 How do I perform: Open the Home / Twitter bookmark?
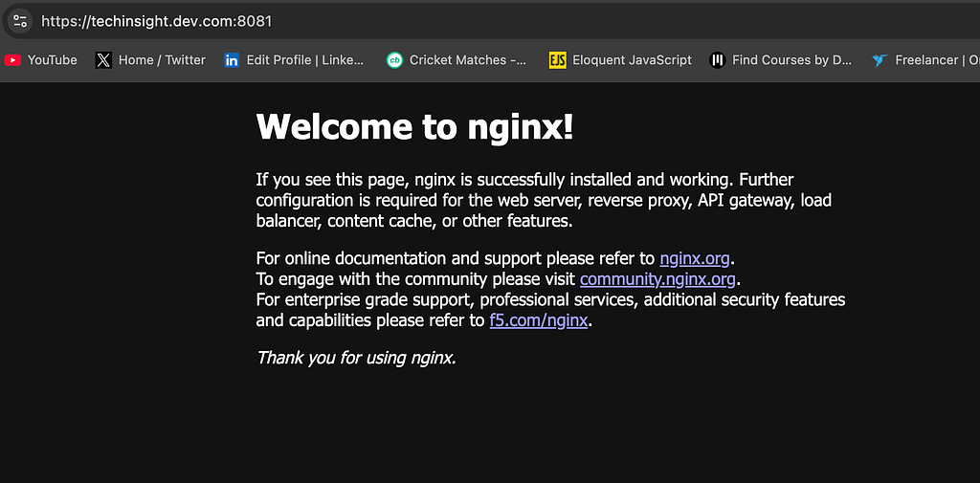(150, 60)
